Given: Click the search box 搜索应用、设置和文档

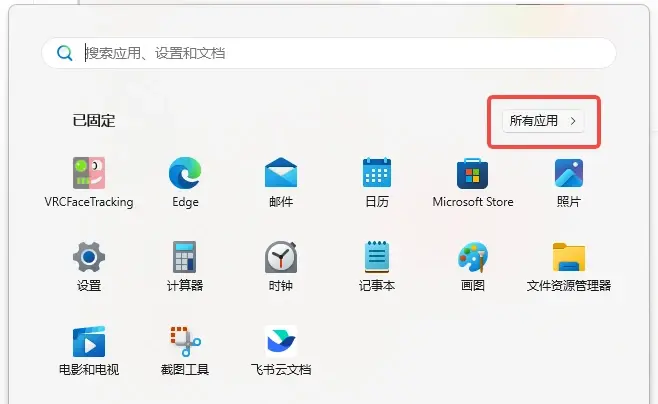Looking at the screenshot, I should click(x=329, y=53).
